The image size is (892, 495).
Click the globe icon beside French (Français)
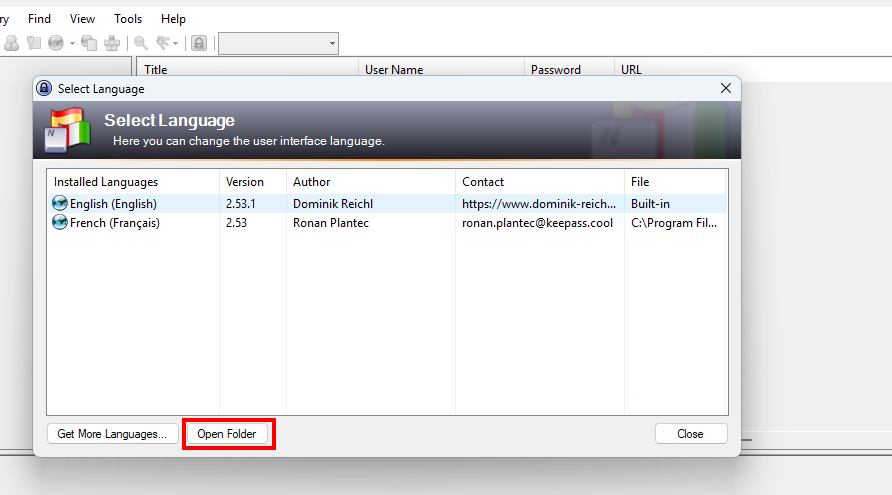tap(60, 223)
